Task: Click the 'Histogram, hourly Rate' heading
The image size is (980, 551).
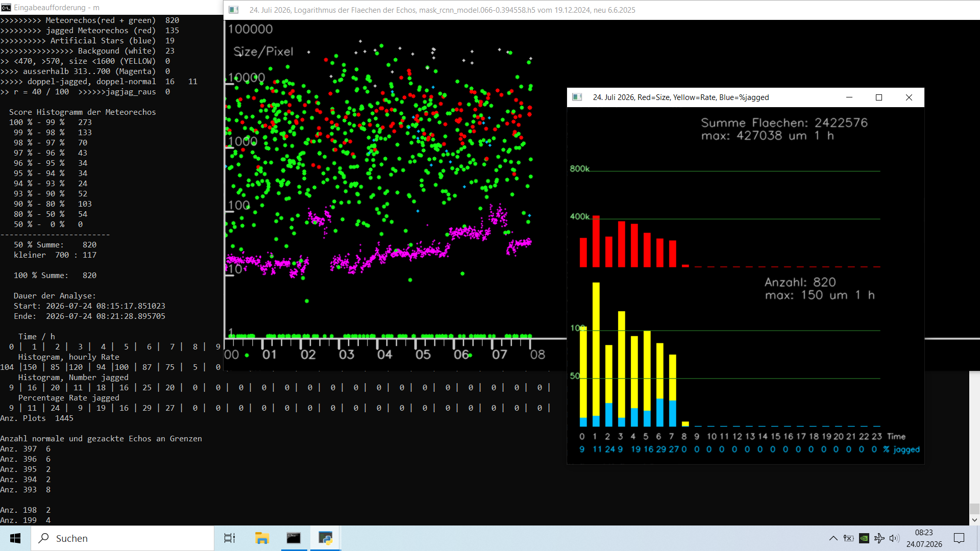Action: (69, 357)
